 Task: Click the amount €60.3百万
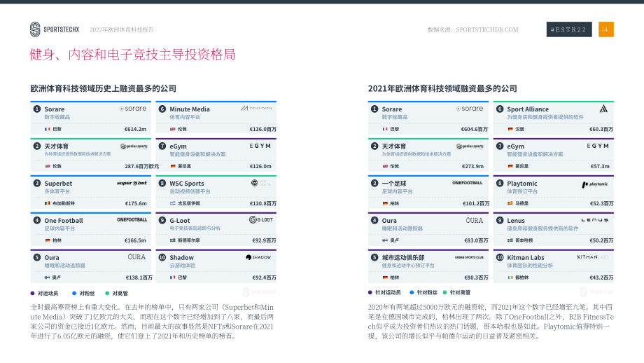(x=601, y=129)
